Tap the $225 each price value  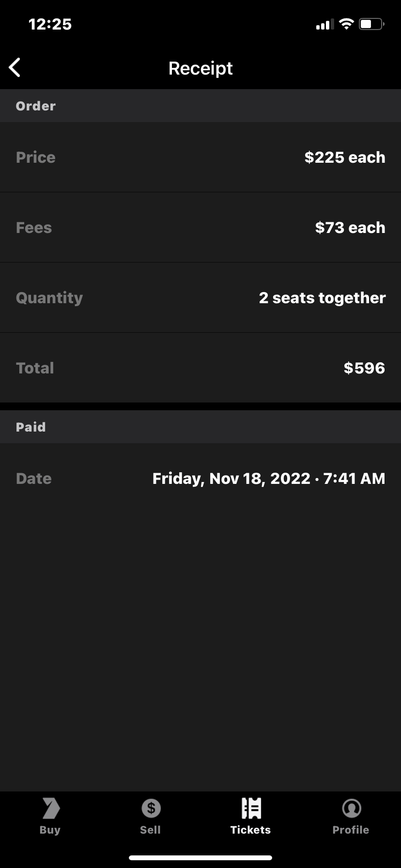[344, 157]
